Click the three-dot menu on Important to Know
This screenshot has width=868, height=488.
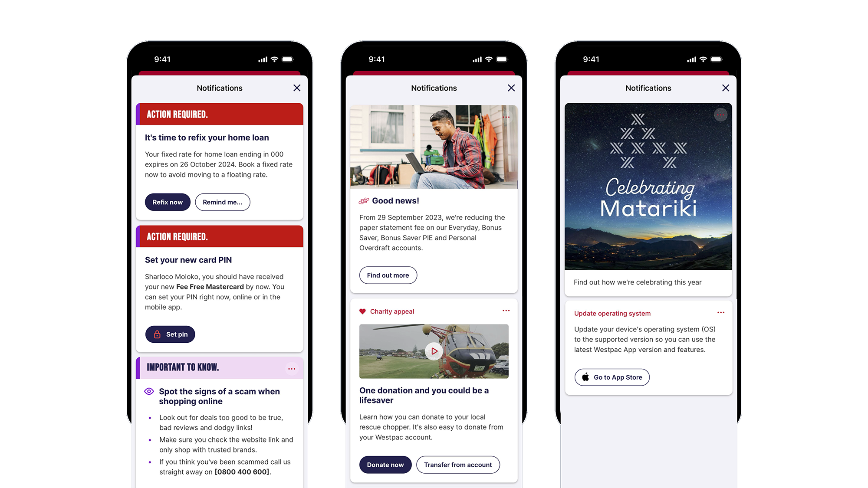click(x=292, y=369)
